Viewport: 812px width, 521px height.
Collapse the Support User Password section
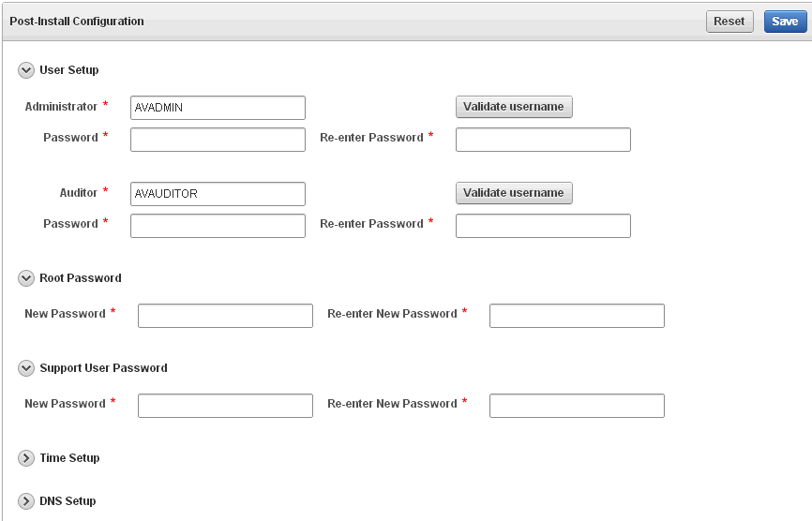tap(26, 368)
